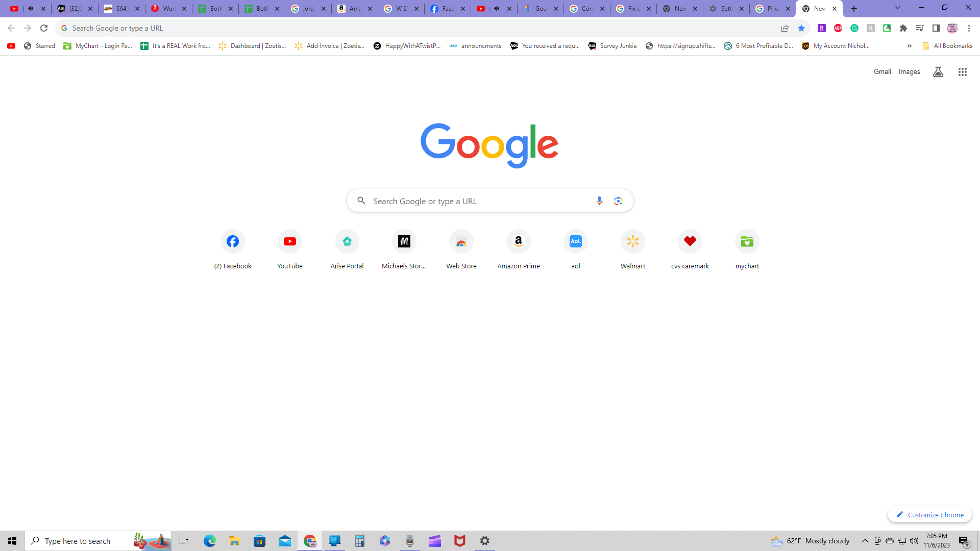Open the Extensions puzzle icon
Screen dimensions: 980x551
[x=903, y=28]
